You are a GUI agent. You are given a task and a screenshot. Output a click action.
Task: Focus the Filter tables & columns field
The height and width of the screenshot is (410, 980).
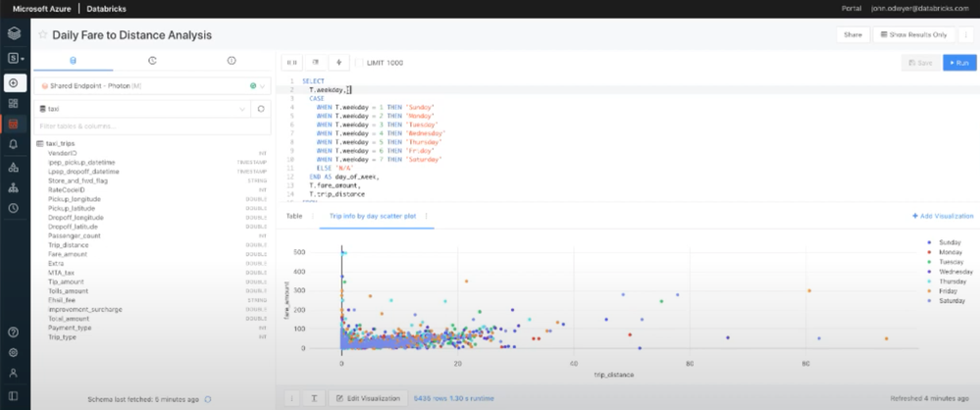click(152, 127)
